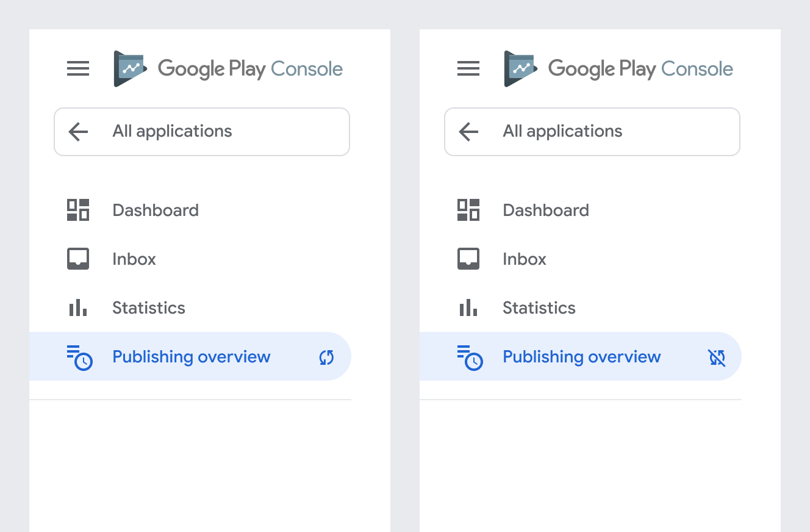Click the Inbox tray icon in right panel
The image size is (810, 532).
tap(468, 259)
